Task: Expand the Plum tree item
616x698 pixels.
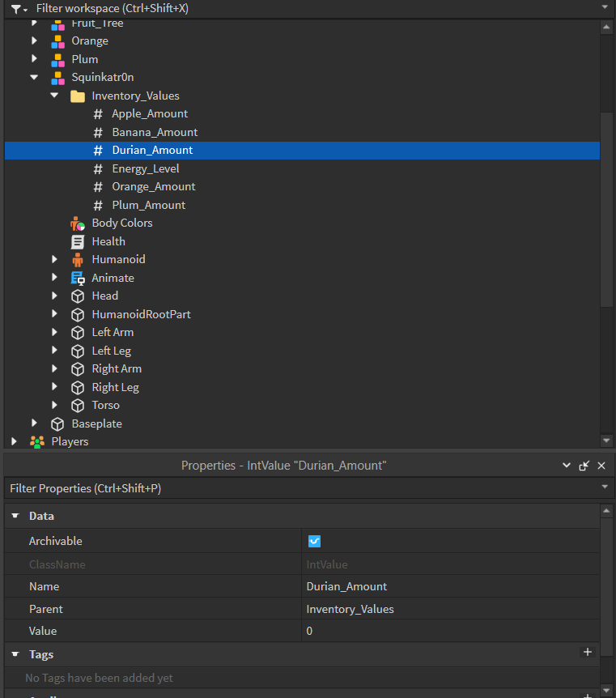Action: (x=33, y=59)
